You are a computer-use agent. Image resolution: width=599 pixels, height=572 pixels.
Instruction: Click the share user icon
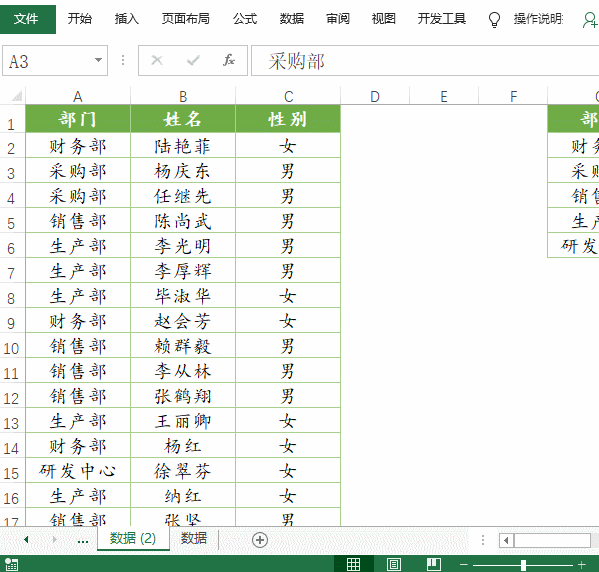point(590,19)
